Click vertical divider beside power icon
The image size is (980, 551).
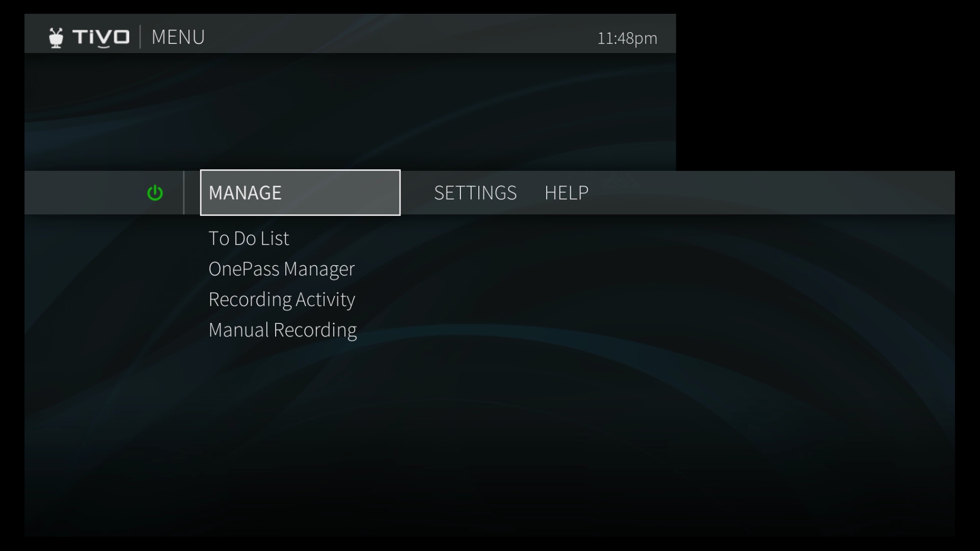pos(184,193)
